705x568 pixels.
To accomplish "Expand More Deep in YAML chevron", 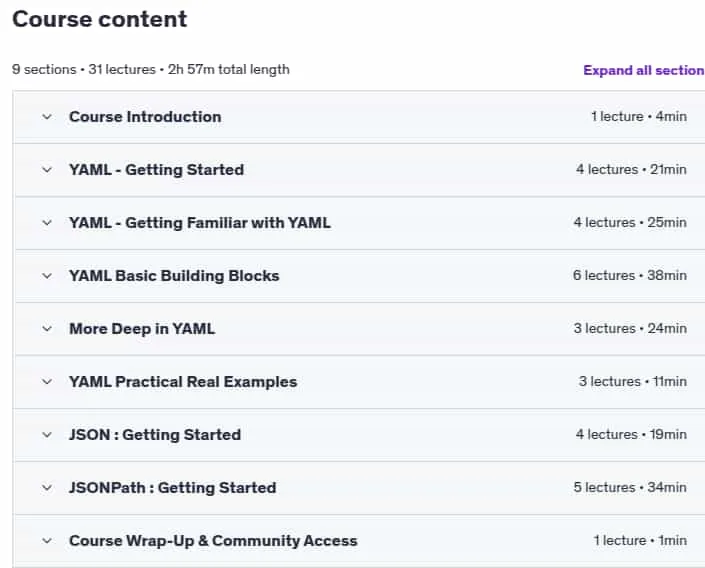I will (47, 329).
